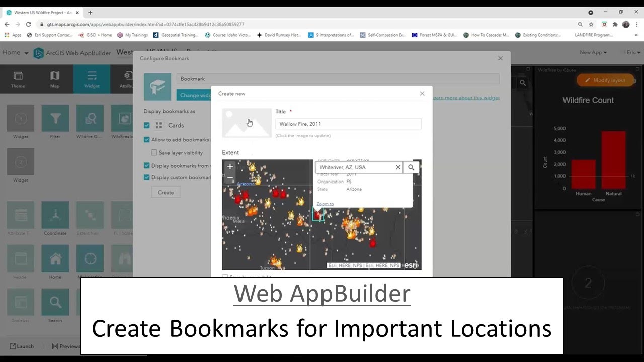
Task: Zoom in on the extent map
Action: (230, 167)
